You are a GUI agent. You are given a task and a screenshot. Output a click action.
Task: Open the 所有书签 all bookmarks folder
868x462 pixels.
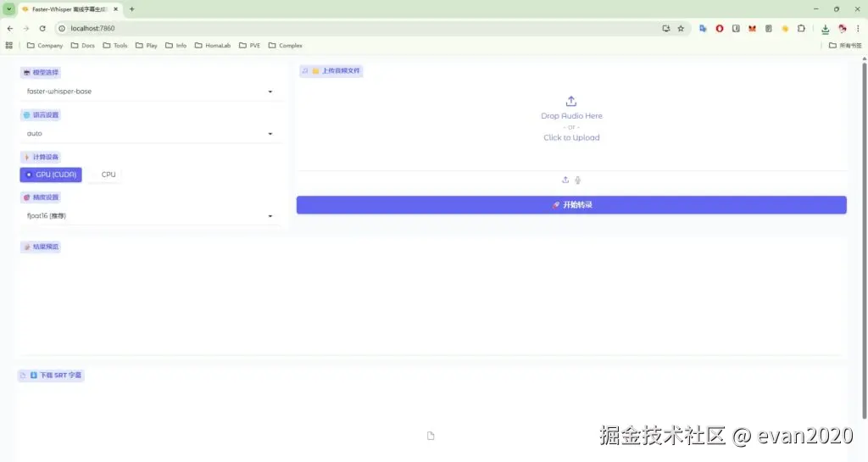click(845, 46)
